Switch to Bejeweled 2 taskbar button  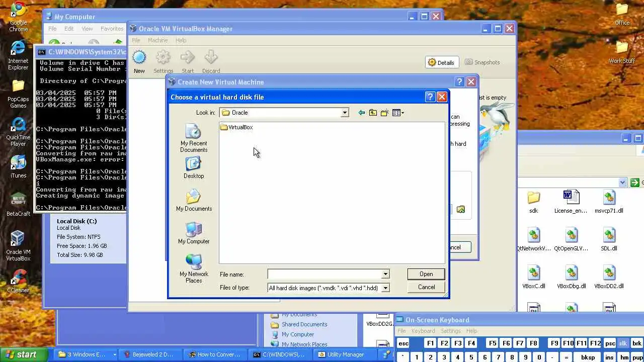tap(151, 354)
